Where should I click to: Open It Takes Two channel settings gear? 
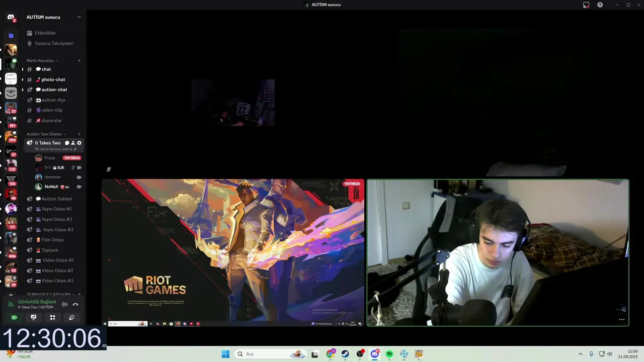pyautogui.click(x=79, y=143)
